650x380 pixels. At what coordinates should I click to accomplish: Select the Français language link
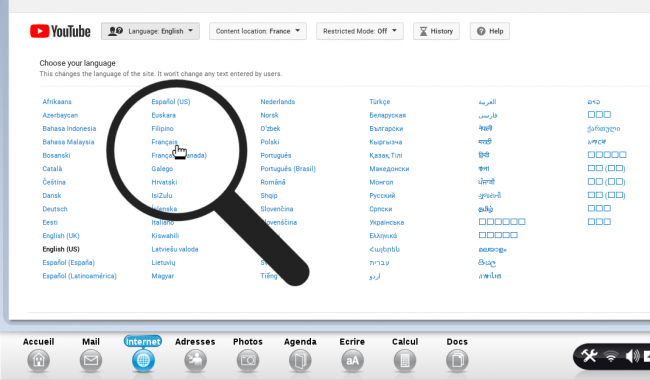pyautogui.click(x=164, y=142)
